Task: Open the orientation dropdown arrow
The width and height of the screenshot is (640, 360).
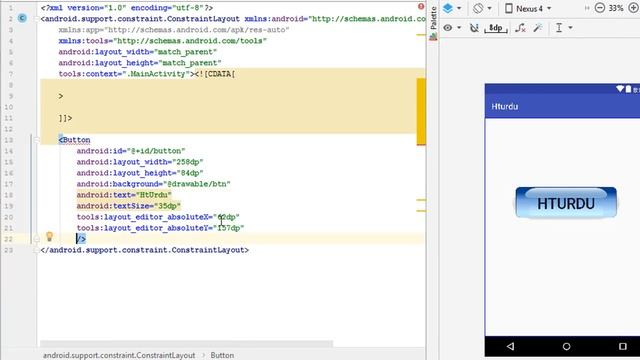Action: (489, 9)
